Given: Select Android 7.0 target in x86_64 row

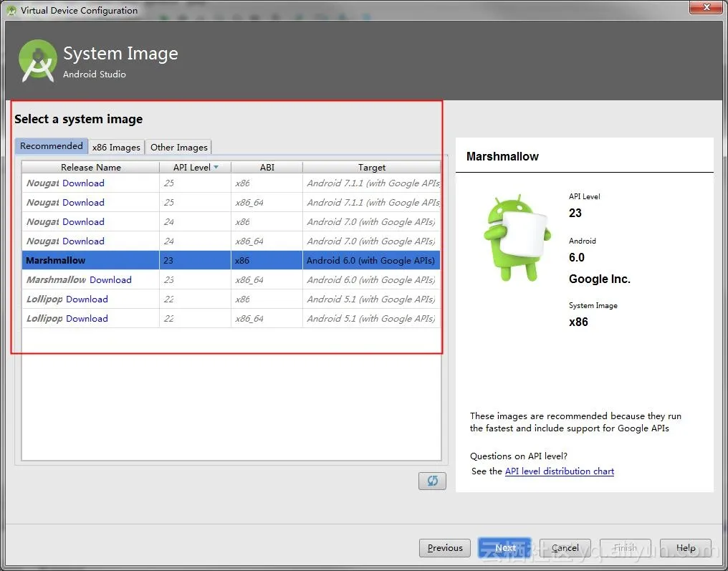Looking at the screenshot, I should (371, 241).
